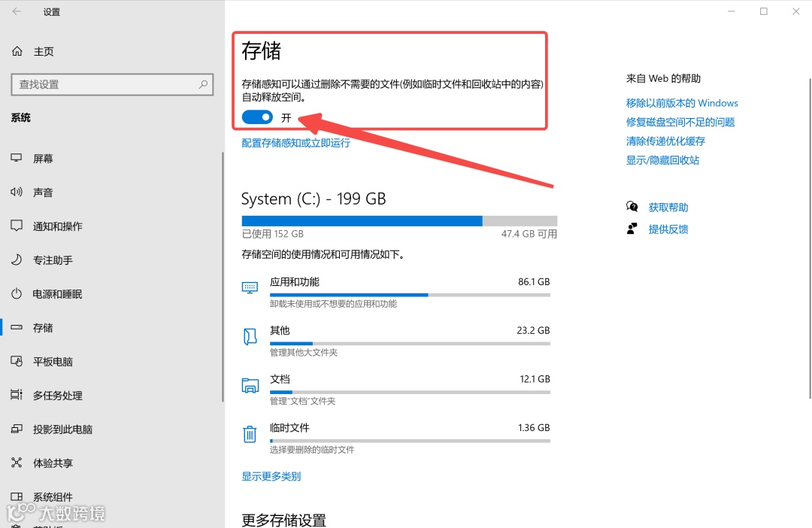Turn off the 存储感知 toggle switch
This screenshot has width=812, height=528.
point(257,117)
